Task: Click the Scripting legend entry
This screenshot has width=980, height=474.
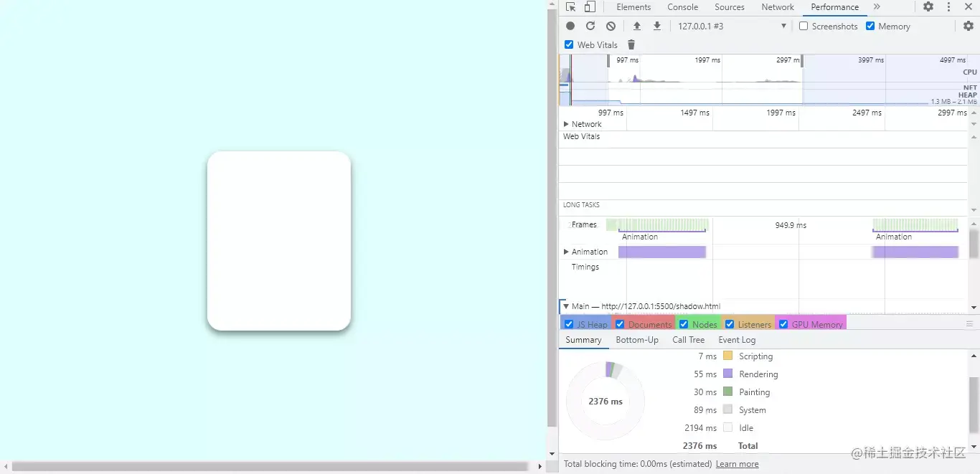Action: pyautogui.click(x=755, y=356)
